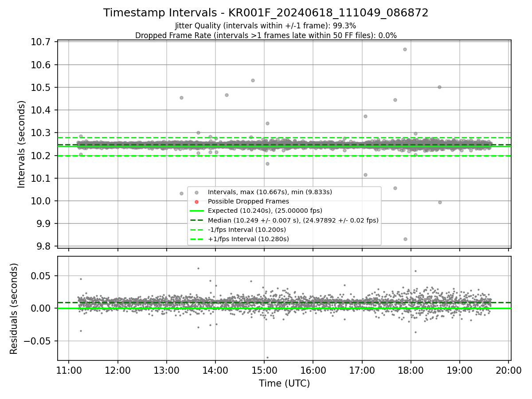Click the "Intervals (seconds)" y-axis label
The width and height of the screenshot is (532, 399).
[21, 144]
